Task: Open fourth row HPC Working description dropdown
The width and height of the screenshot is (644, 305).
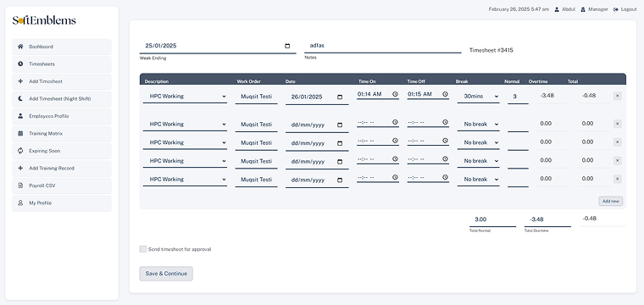Action: [x=185, y=161]
